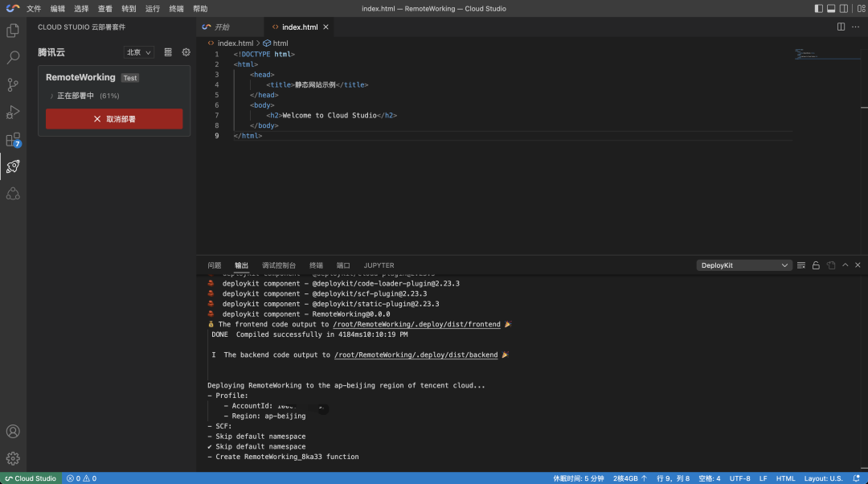
Task: Click the errors and warnings counter
Action: (x=81, y=478)
